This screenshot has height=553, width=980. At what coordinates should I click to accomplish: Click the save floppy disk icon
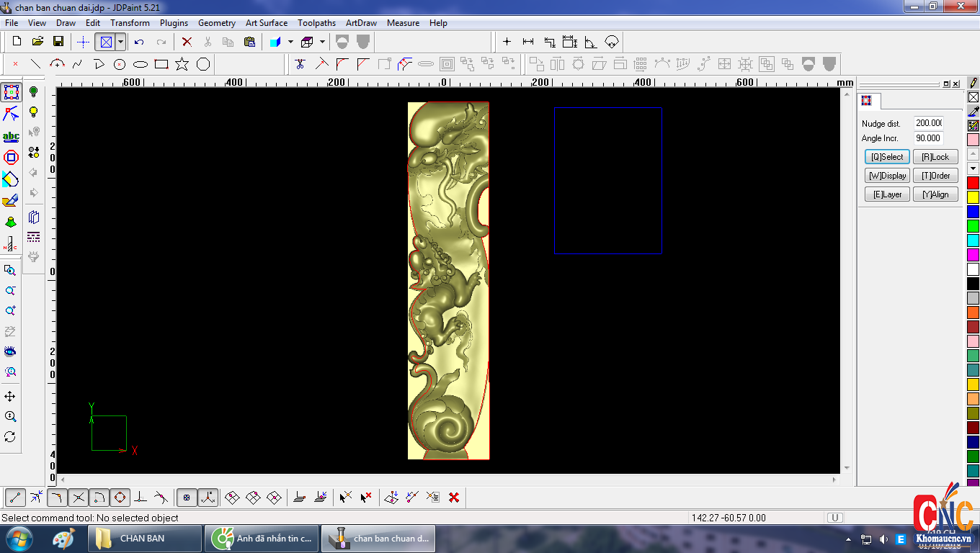coord(58,42)
